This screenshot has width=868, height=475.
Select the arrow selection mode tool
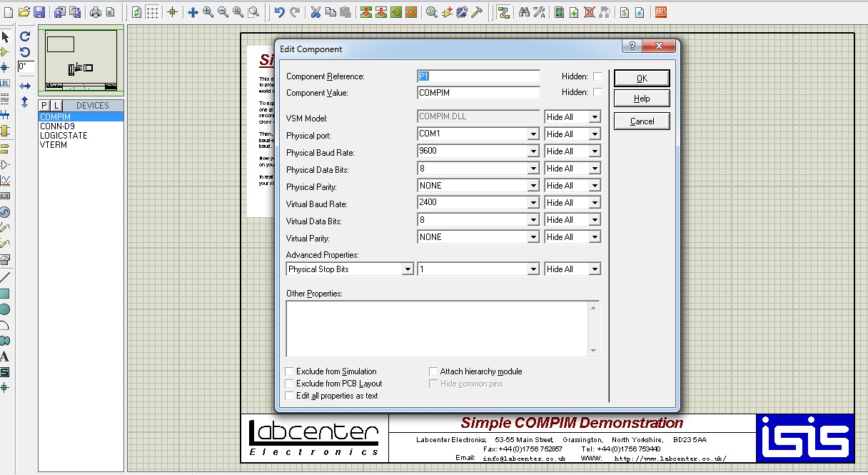[5, 36]
